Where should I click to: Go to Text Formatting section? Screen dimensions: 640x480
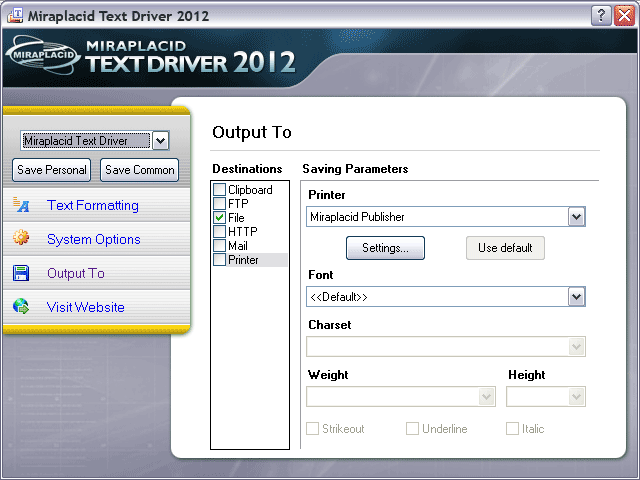tap(93, 205)
